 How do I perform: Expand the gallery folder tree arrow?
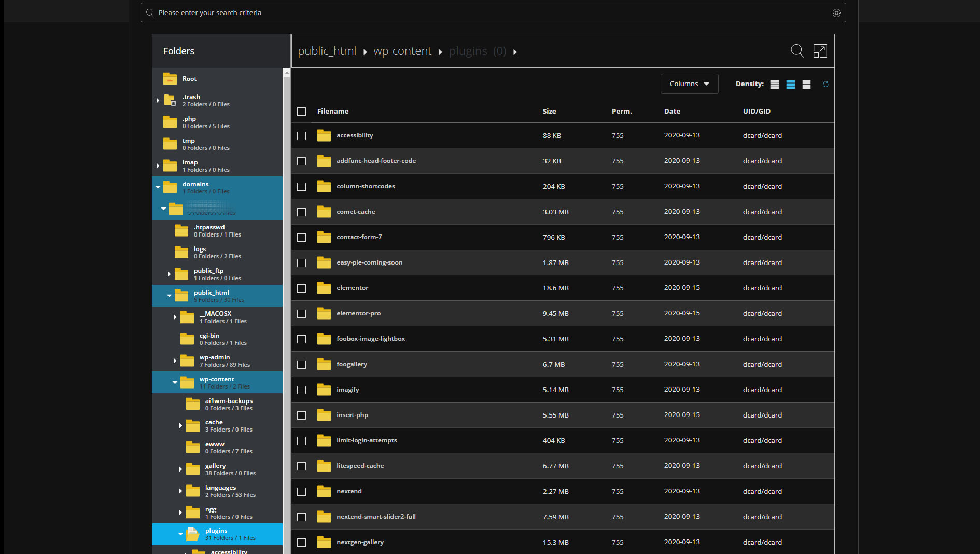[x=180, y=469]
